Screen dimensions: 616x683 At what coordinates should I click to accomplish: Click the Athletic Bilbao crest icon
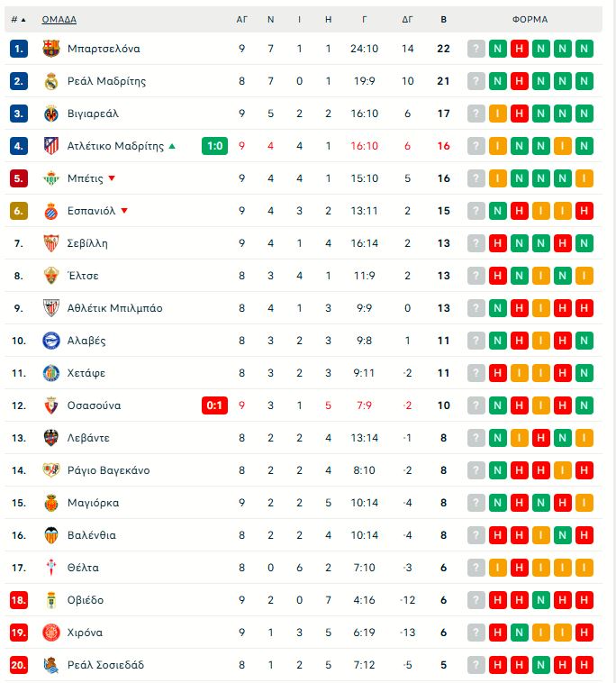click(x=50, y=308)
